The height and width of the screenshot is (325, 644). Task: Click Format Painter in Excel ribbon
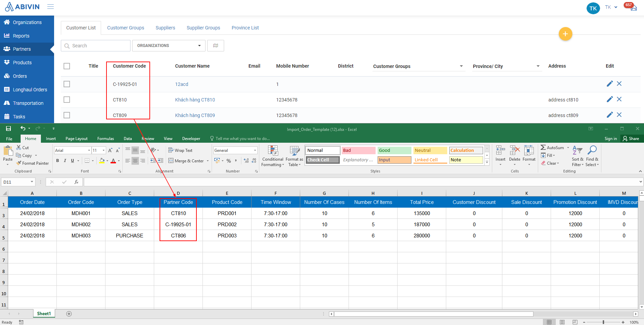click(x=32, y=163)
